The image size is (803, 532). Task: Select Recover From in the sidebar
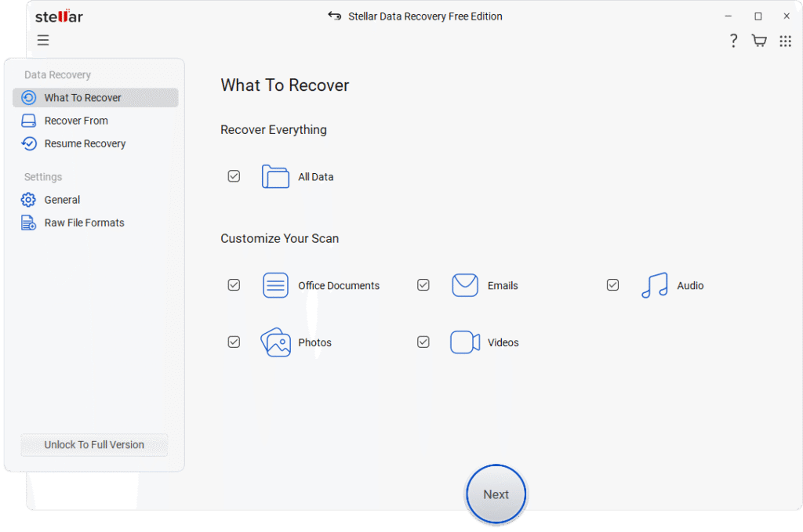tap(76, 121)
